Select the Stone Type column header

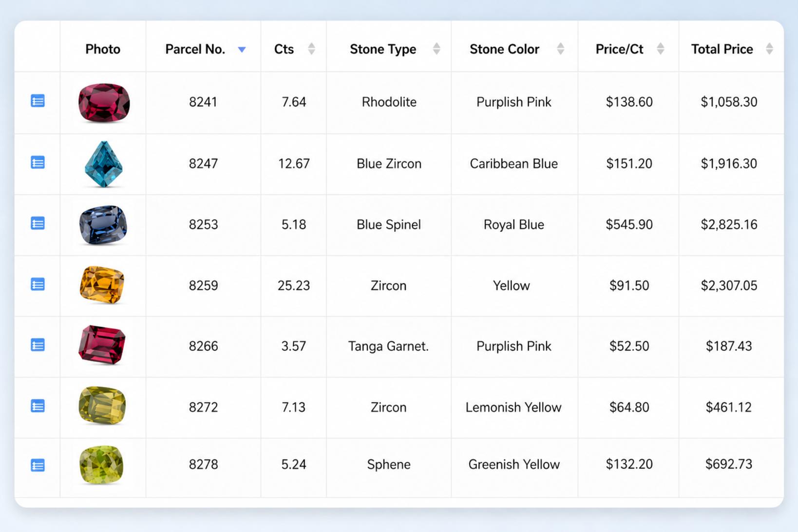(383, 49)
